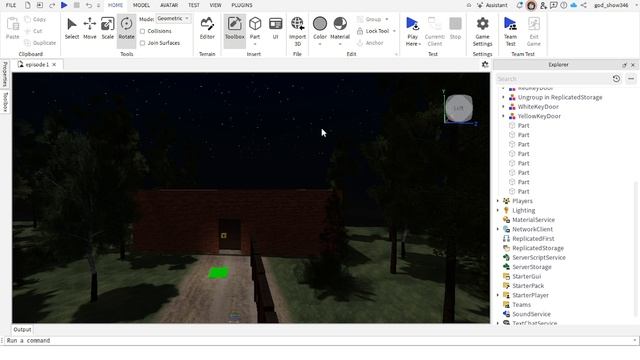Expand the Players service
The width and height of the screenshot is (640, 360).
click(x=498, y=201)
